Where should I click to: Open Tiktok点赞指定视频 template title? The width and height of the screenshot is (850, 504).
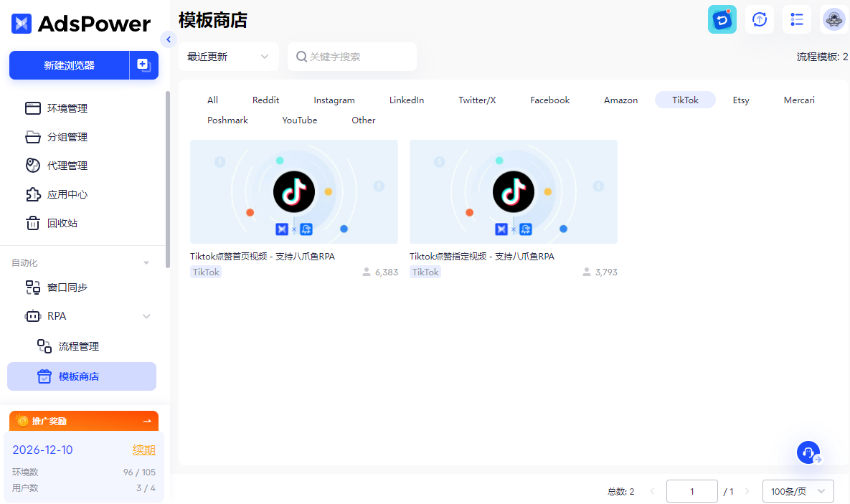(x=482, y=257)
